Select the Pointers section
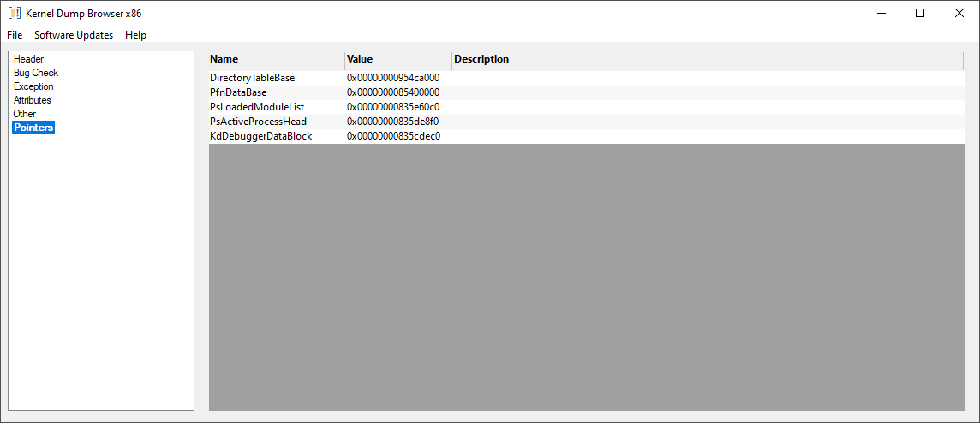Screen dimensions: 980x423 coord(33,128)
